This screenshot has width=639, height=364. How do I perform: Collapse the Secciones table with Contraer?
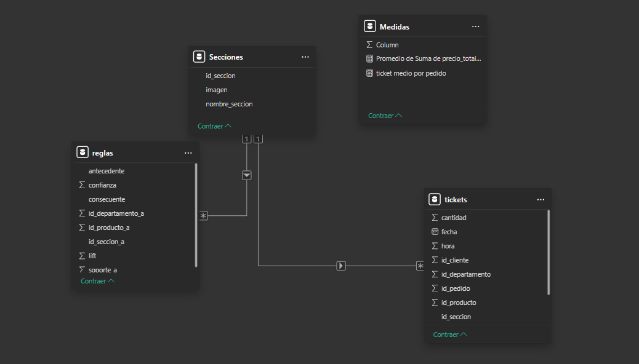point(214,126)
